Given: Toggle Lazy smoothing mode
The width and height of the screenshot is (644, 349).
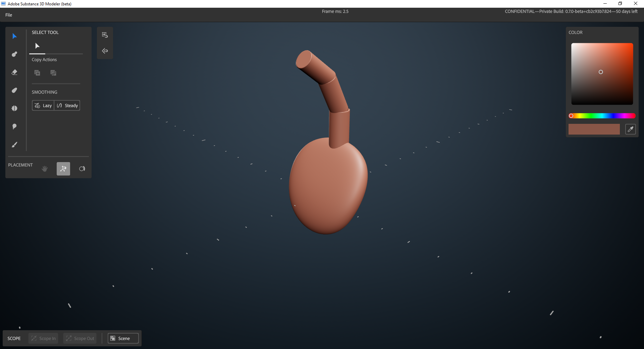Looking at the screenshot, I should coord(43,105).
